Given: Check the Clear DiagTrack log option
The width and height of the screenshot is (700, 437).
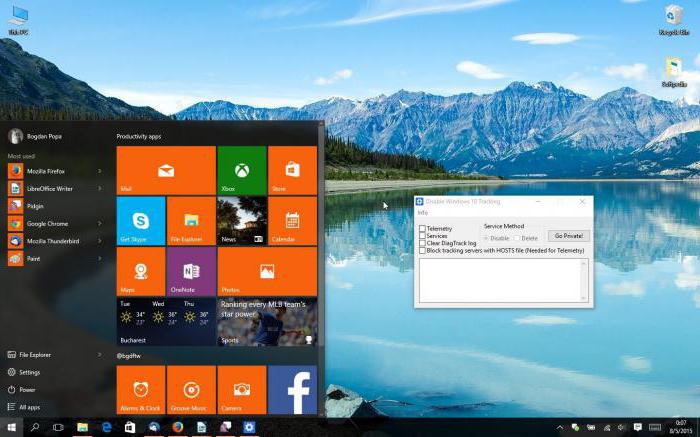Looking at the screenshot, I should click(422, 243).
